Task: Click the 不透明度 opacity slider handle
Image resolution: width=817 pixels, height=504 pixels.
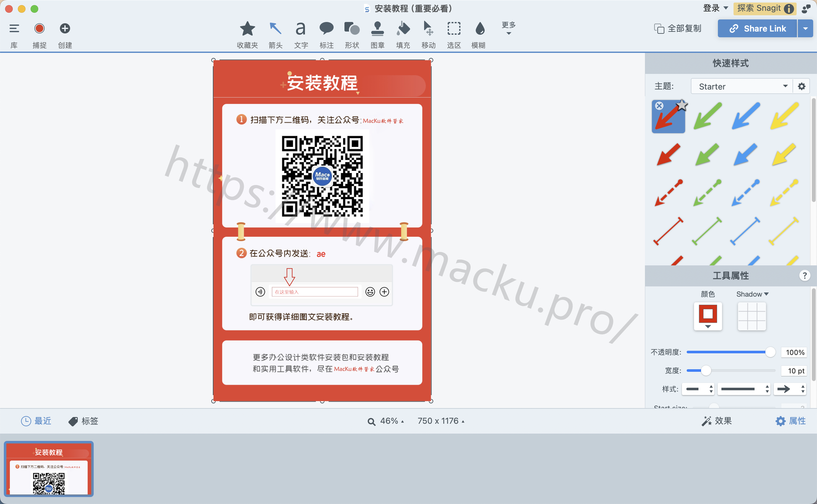Action: (x=770, y=352)
